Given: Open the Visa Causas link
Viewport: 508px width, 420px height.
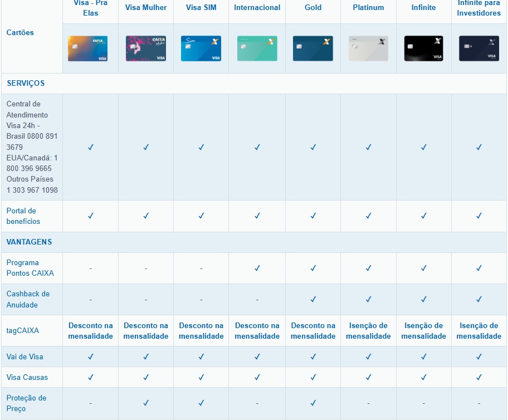Looking at the screenshot, I should 27,377.
